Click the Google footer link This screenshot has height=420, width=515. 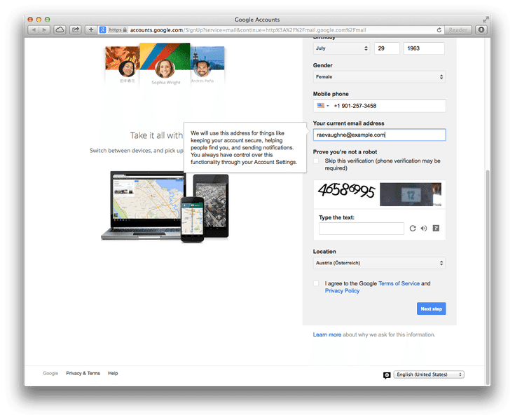pos(50,373)
